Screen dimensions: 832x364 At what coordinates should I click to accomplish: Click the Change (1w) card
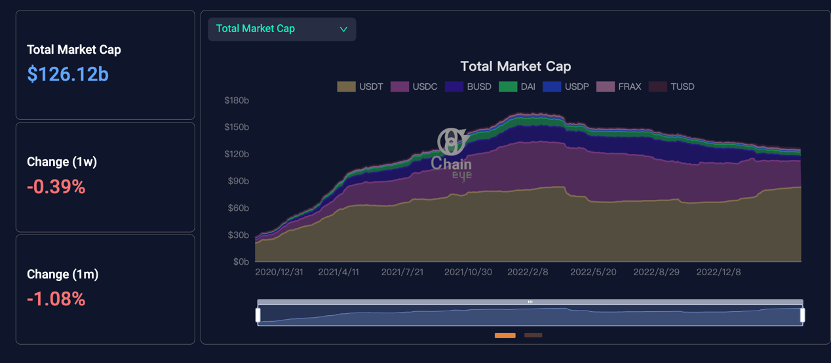pos(105,177)
